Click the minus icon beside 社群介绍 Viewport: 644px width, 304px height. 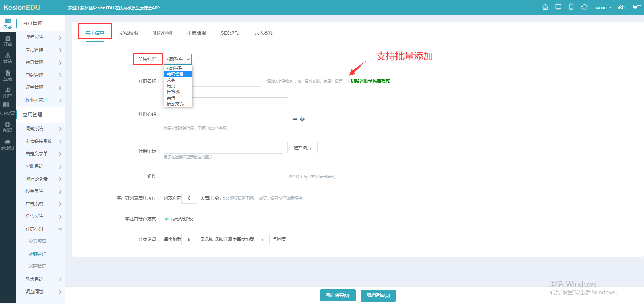tap(295, 119)
